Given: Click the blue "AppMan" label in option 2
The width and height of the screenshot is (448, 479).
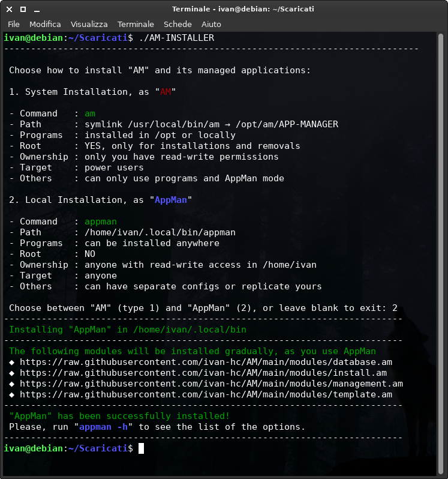Looking at the screenshot, I should click(x=171, y=200).
